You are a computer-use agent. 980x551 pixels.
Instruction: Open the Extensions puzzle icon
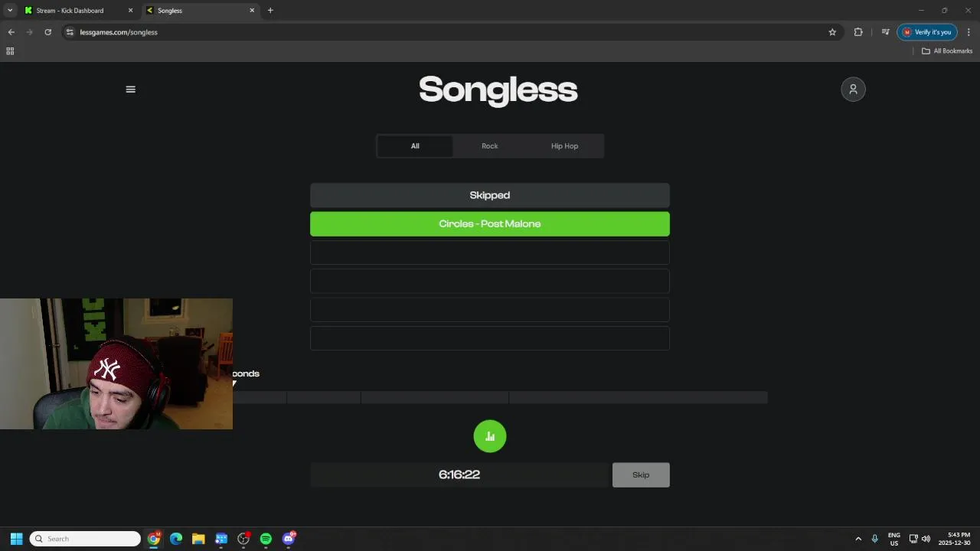point(857,32)
